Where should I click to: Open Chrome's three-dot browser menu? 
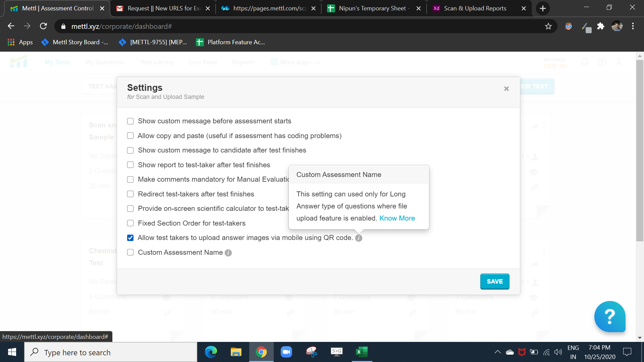(x=633, y=26)
